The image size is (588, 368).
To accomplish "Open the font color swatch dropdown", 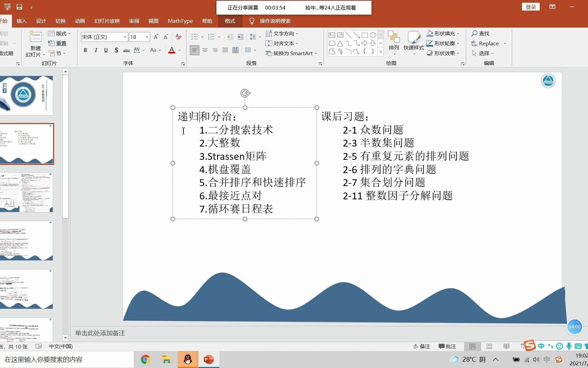I will (x=179, y=50).
